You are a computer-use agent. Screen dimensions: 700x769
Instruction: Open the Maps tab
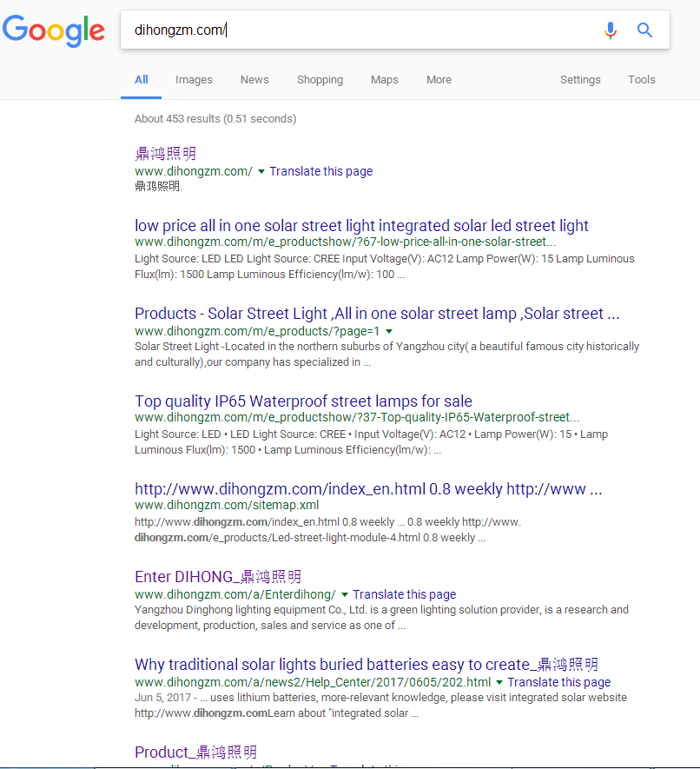(x=385, y=79)
